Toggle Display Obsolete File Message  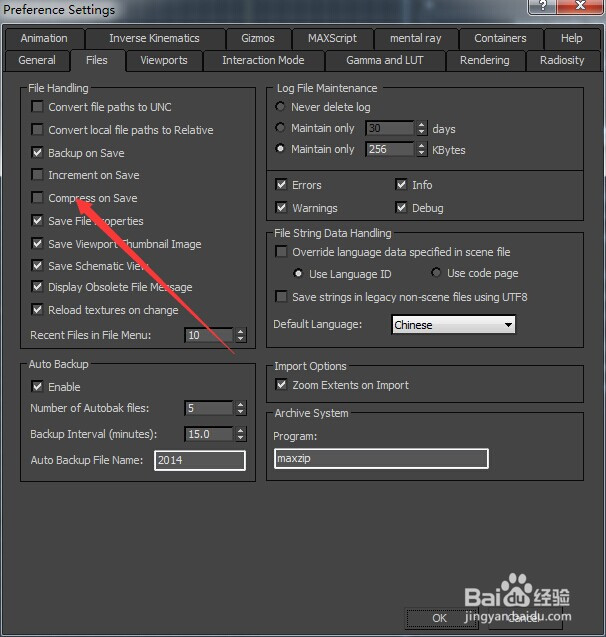(x=37, y=287)
